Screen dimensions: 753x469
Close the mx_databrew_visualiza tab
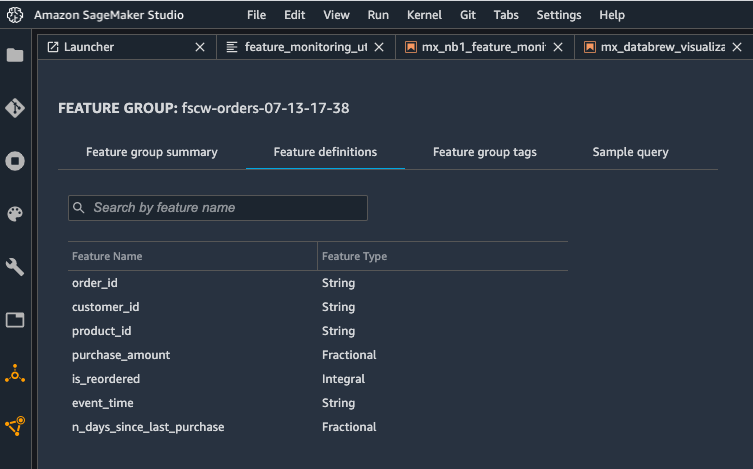(x=737, y=47)
